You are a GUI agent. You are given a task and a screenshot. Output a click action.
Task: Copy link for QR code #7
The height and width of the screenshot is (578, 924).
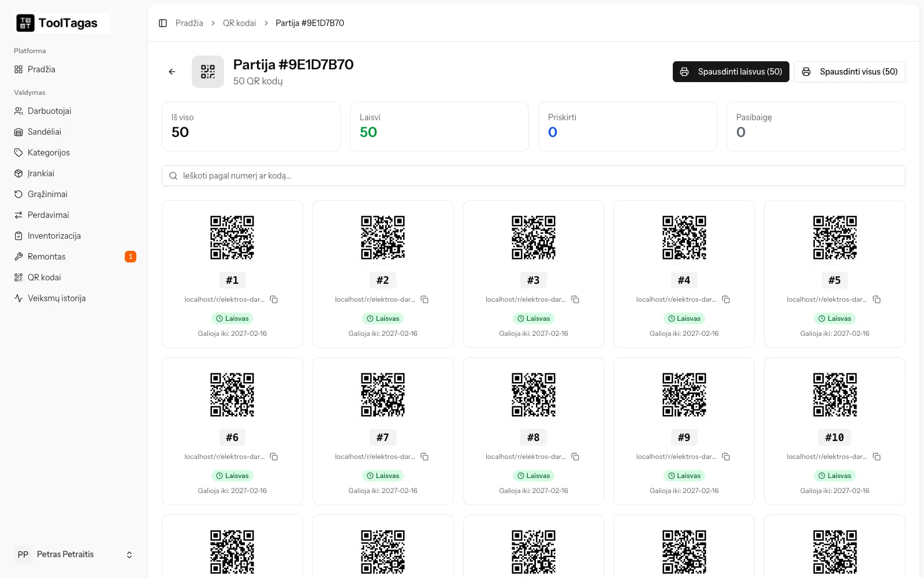(424, 457)
